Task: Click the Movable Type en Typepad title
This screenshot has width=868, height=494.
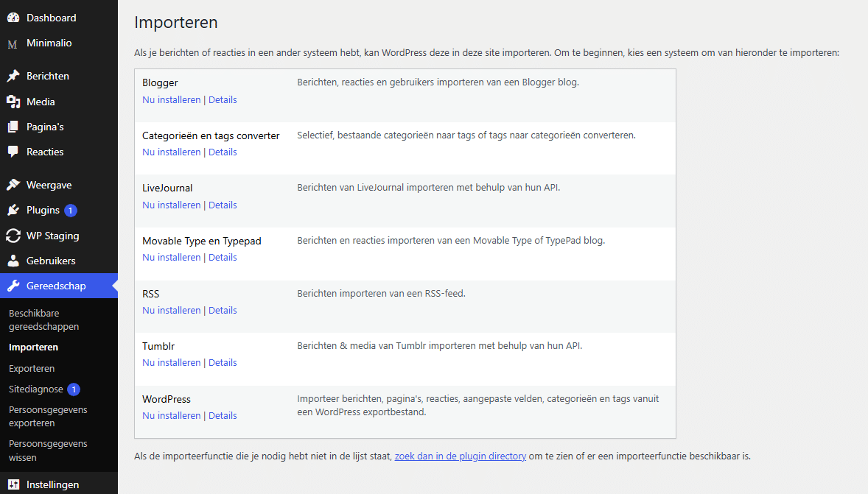Action: point(201,241)
